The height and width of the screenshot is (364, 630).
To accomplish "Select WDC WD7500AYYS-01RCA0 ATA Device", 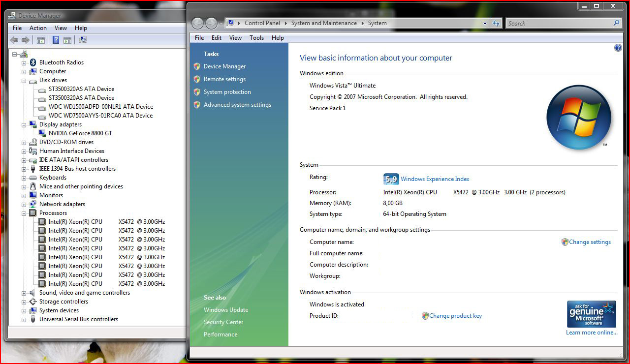I will tap(100, 116).
